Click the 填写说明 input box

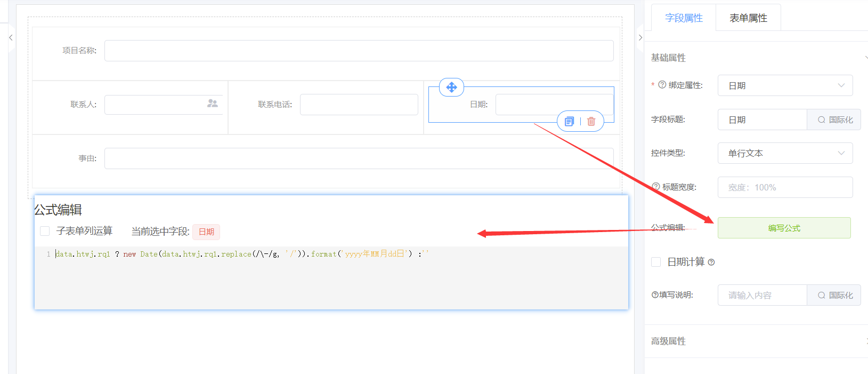[x=762, y=295]
